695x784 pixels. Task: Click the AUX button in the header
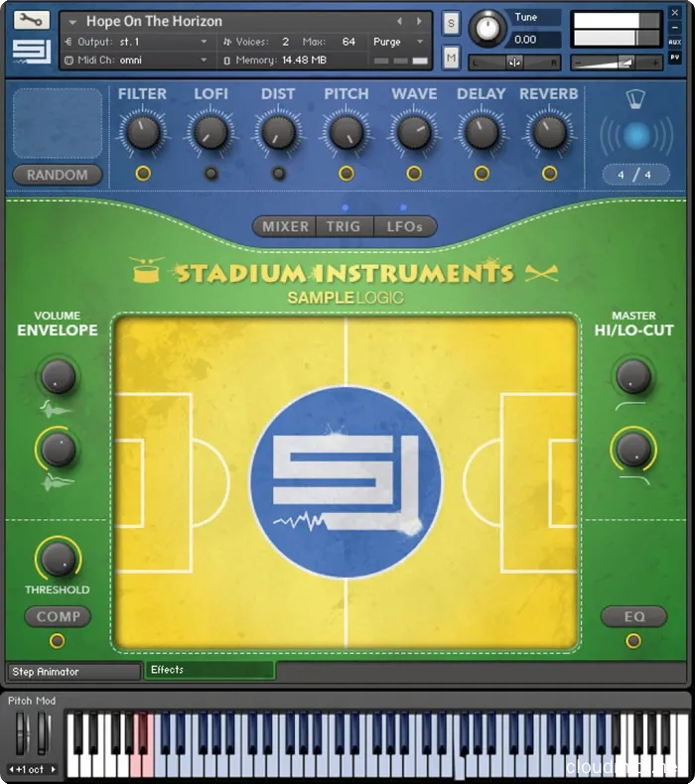coord(675,44)
